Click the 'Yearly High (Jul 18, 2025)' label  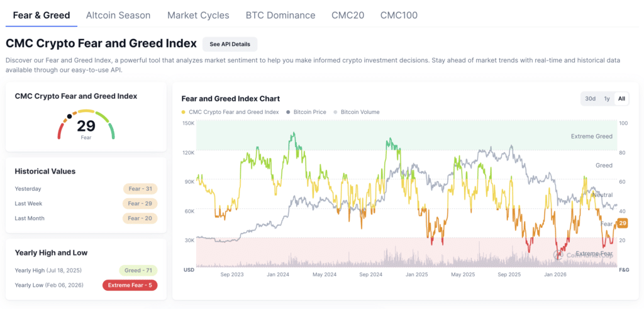[x=48, y=271]
